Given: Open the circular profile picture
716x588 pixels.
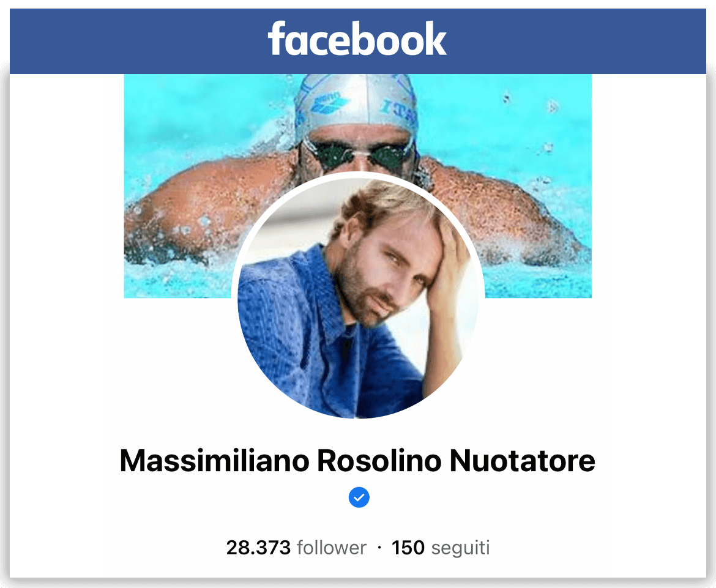Looking at the screenshot, I should click(358, 296).
